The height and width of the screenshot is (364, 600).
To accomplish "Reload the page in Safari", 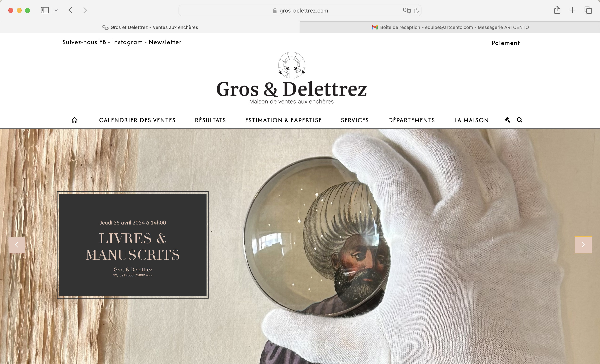I will [x=416, y=10].
